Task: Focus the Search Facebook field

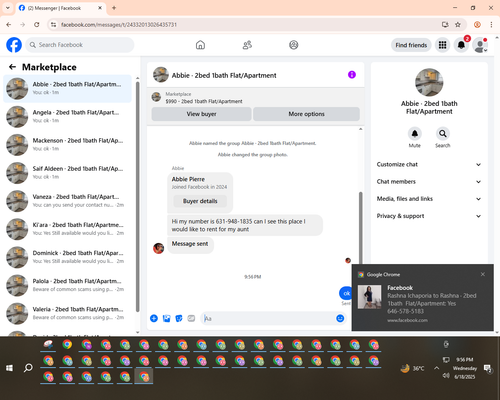Action: pyautogui.click(x=80, y=45)
